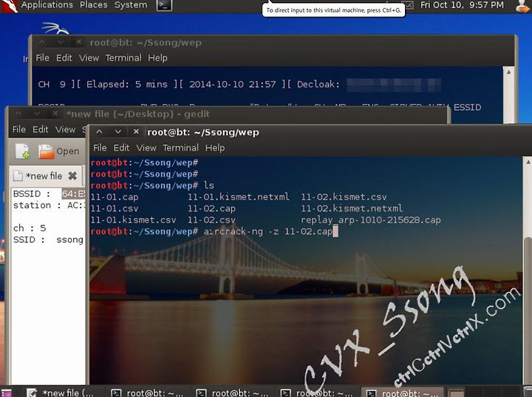The height and width of the screenshot is (397, 532).
Task: Open File menu in the back terminal window
Action: point(42,58)
